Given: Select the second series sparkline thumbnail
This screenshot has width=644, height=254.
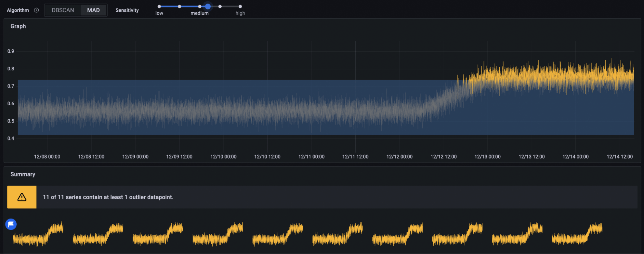Looking at the screenshot, I should click(x=98, y=234).
